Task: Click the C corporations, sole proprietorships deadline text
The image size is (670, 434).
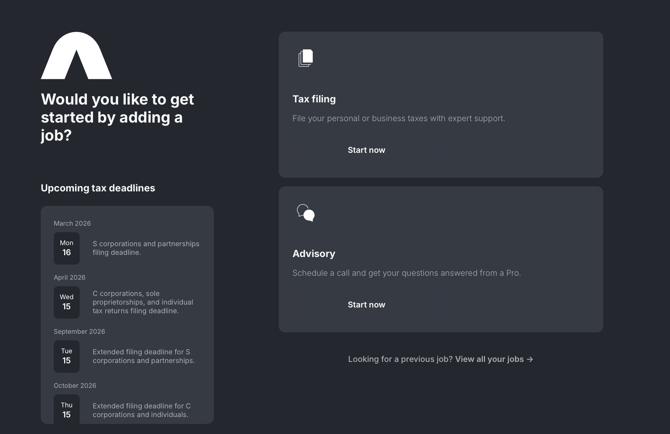Action: pyautogui.click(x=143, y=302)
